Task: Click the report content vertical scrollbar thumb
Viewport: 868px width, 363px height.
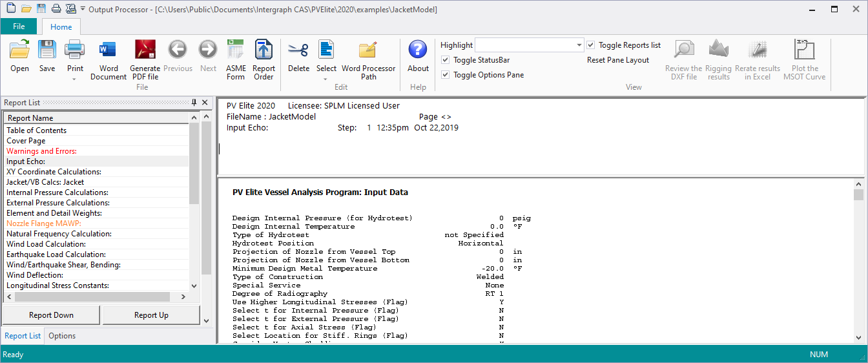Action: pyautogui.click(x=858, y=195)
